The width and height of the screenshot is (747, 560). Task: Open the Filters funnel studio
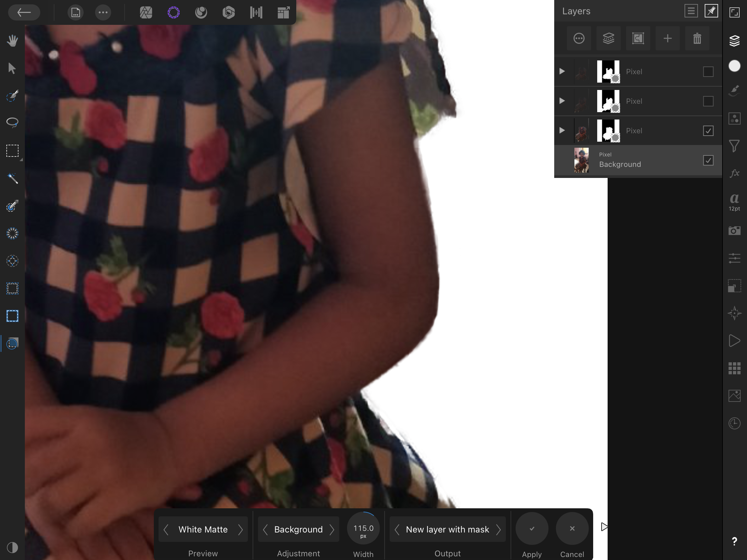(735, 146)
